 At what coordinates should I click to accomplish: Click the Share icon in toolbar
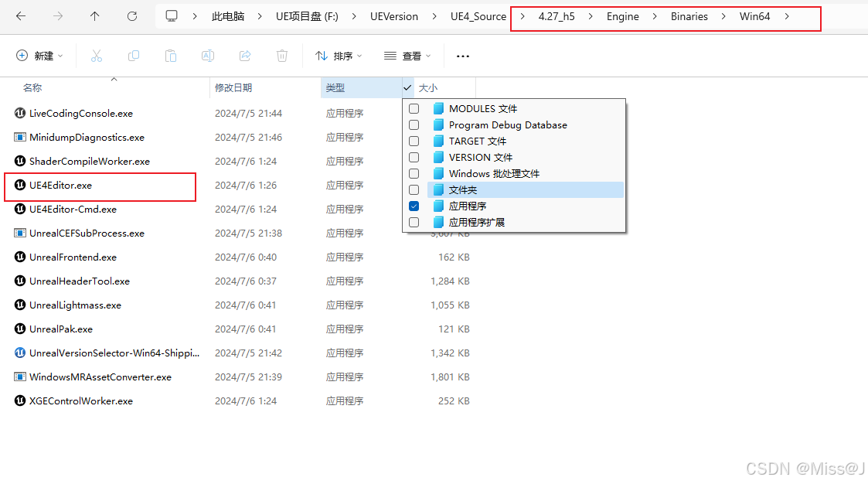point(245,56)
